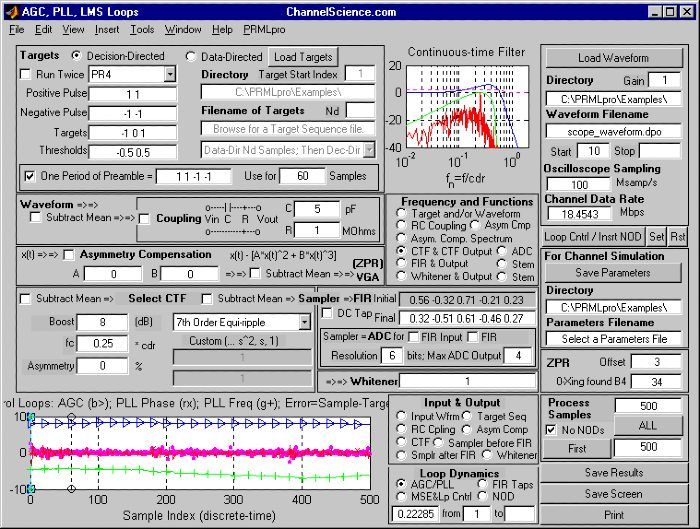
Task: Click the FIR Final taps field
Action: pyautogui.click(x=466, y=318)
